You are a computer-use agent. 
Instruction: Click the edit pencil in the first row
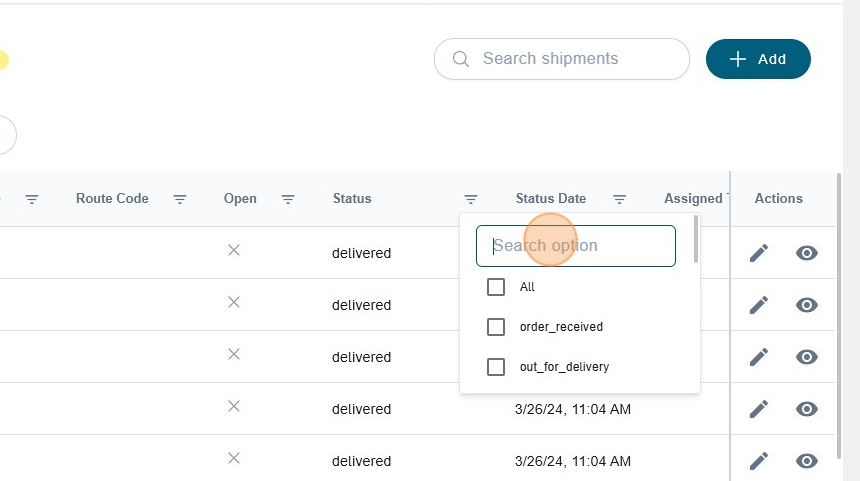pyautogui.click(x=759, y=253)
